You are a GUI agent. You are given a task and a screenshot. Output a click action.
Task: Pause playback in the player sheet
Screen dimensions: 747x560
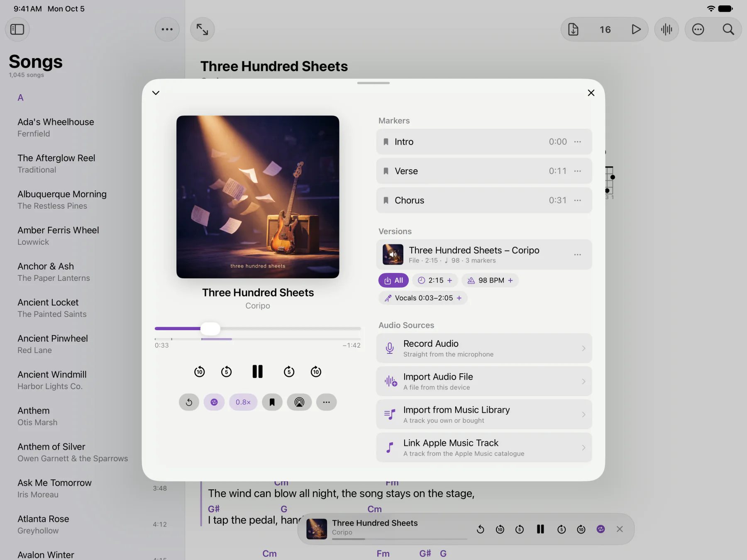pyautogui.click(x=258, y=372)
